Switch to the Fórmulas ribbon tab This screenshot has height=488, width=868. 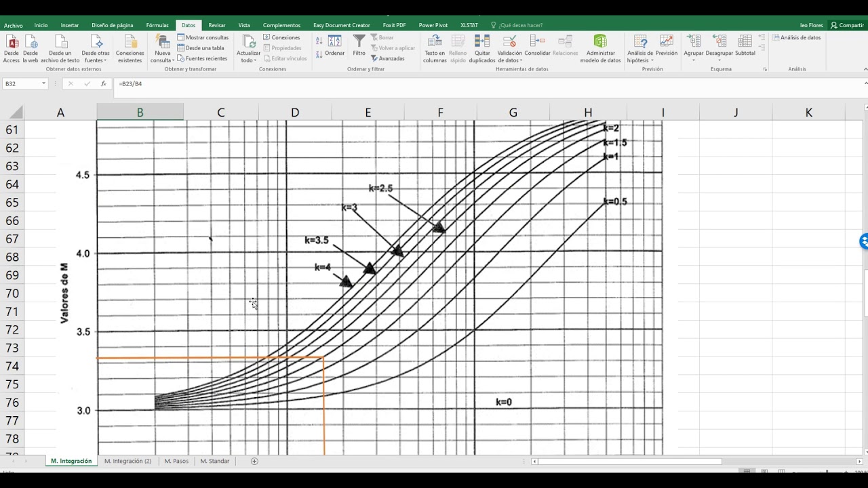pyautogui.click(x=157, y=25)
